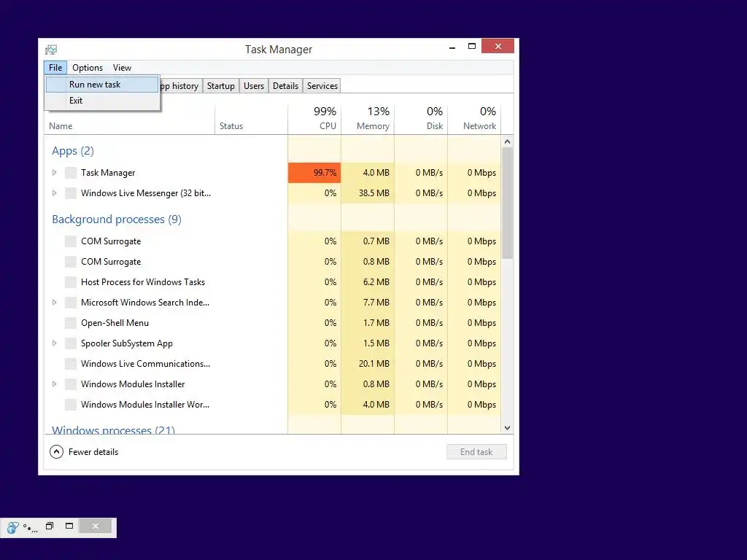Select the Background processes (9) heading
This screenshot has height=560, width=747.
[x=117, y=219]
